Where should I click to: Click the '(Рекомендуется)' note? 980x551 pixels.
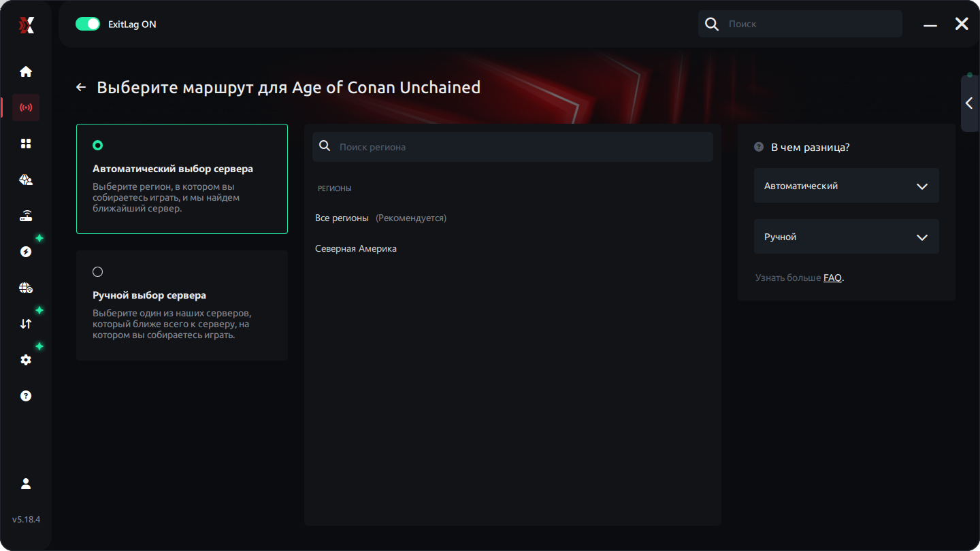click(411, 218)
